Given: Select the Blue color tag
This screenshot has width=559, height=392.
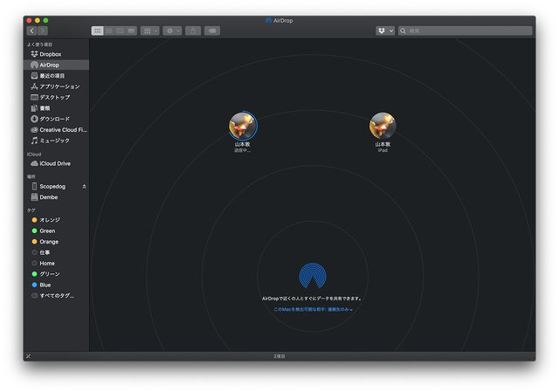Looking at the screenshot, I should click(x=45, y=285).
